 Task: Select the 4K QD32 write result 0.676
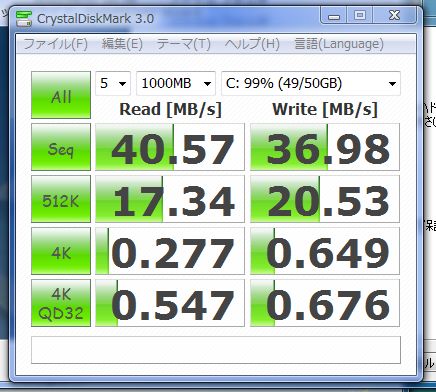[325, 303]
